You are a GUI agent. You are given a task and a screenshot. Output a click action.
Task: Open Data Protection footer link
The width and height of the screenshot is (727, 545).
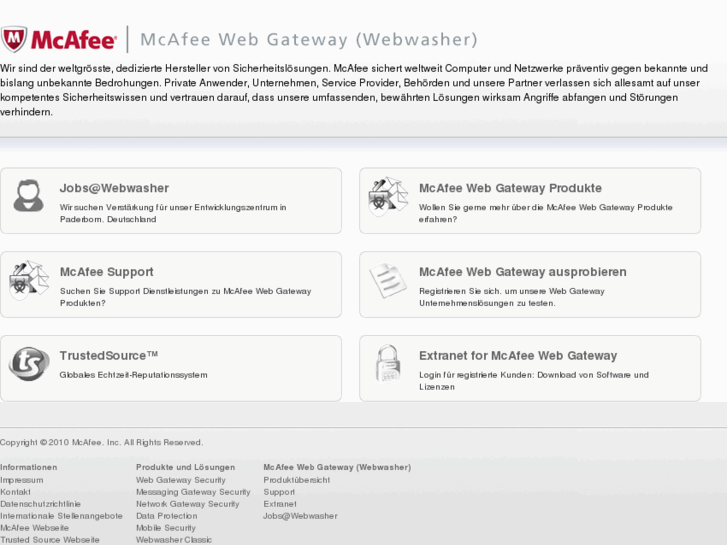pyautogui.click(x=166, y=516)
